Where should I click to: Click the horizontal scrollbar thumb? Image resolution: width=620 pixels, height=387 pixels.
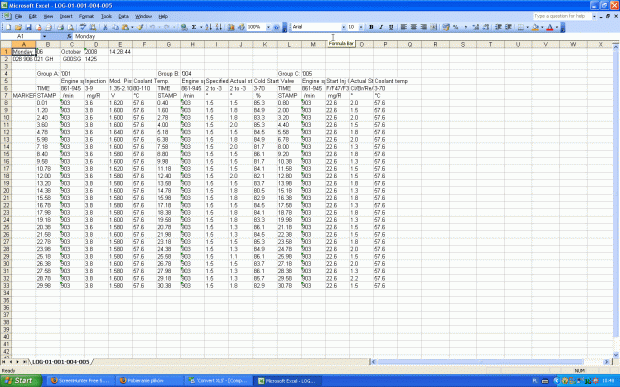[x=480, y=362]
